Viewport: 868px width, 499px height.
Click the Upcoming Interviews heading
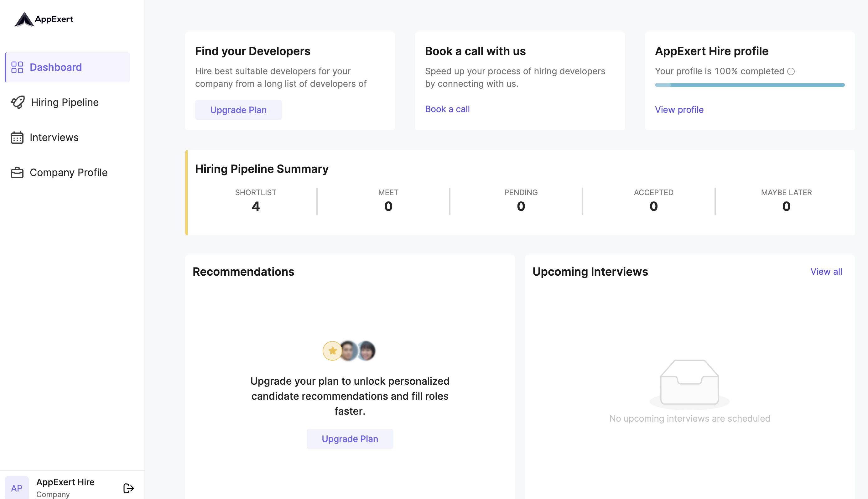pyautogui.click(x=590, y=272)
